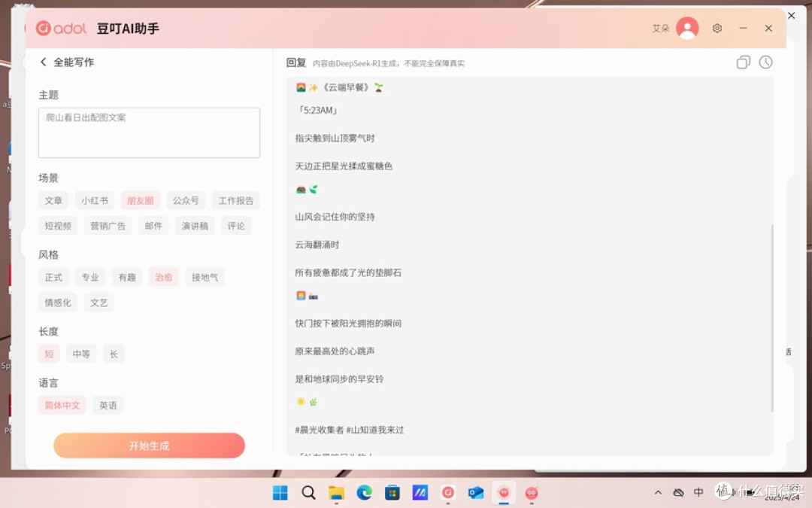Viewport: 812px width, 508px height.
Task: Switch input method 中 in tray
Action: coord(698,492)
